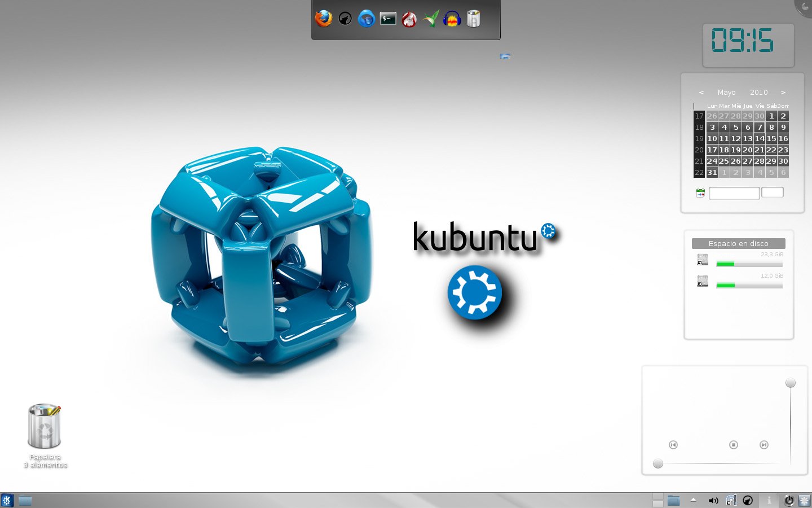Click the horizontal seek slider handle
This screenshot has width=812, height=508.
click(658, 463)
